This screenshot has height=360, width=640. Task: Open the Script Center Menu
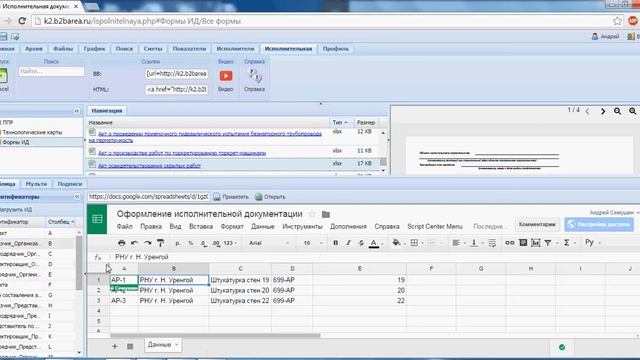point(435,227)
